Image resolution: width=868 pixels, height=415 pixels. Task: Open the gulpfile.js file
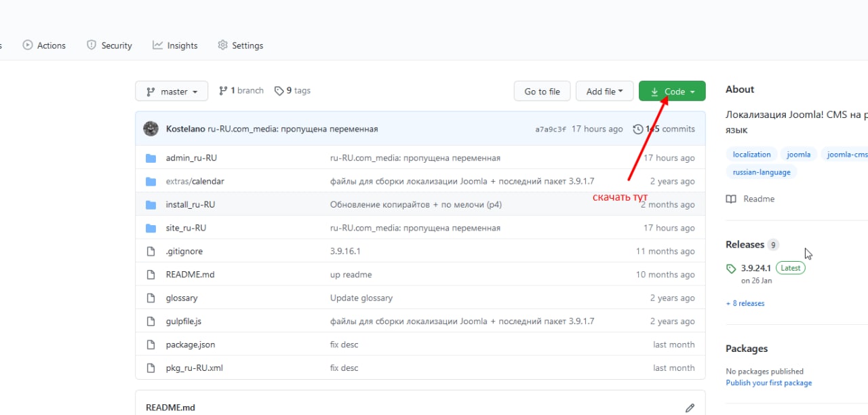click(184, 321)
